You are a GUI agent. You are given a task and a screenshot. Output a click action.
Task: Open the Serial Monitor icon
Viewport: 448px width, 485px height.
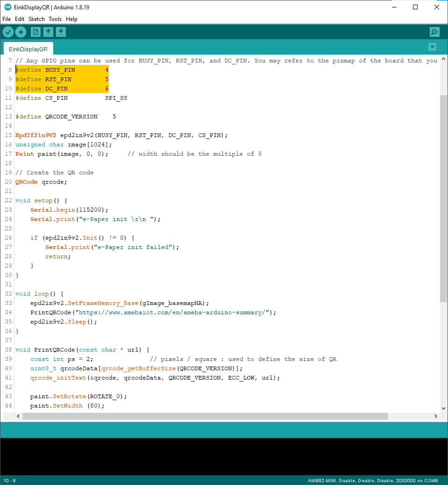(434, 32)
